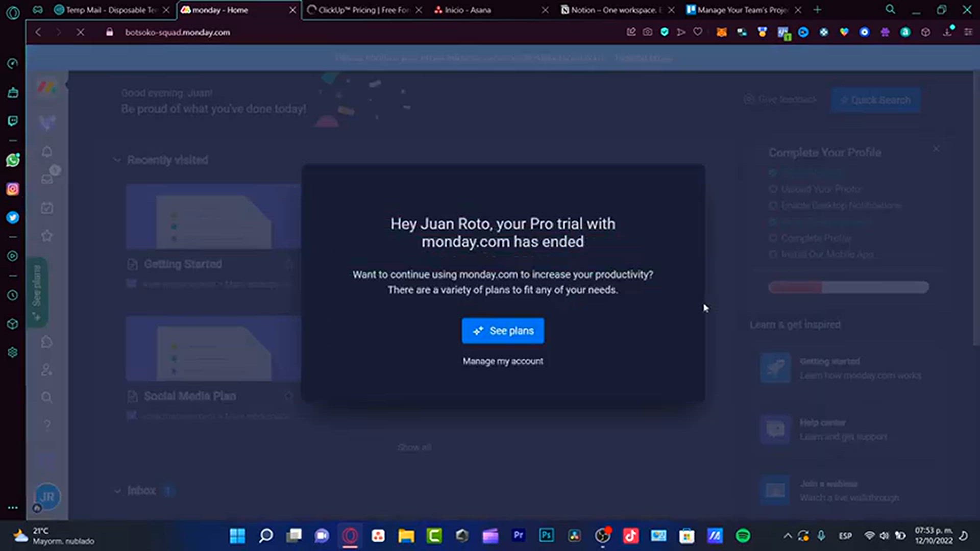
Task: Open Getting Started board thumbnail
Action: click(x=213, y=217)
